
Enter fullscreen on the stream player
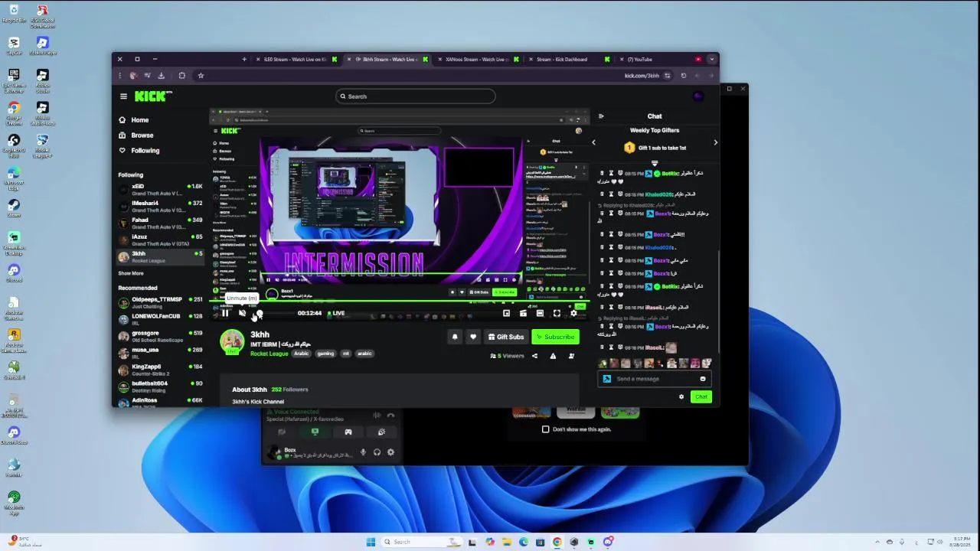pos(557,313)
